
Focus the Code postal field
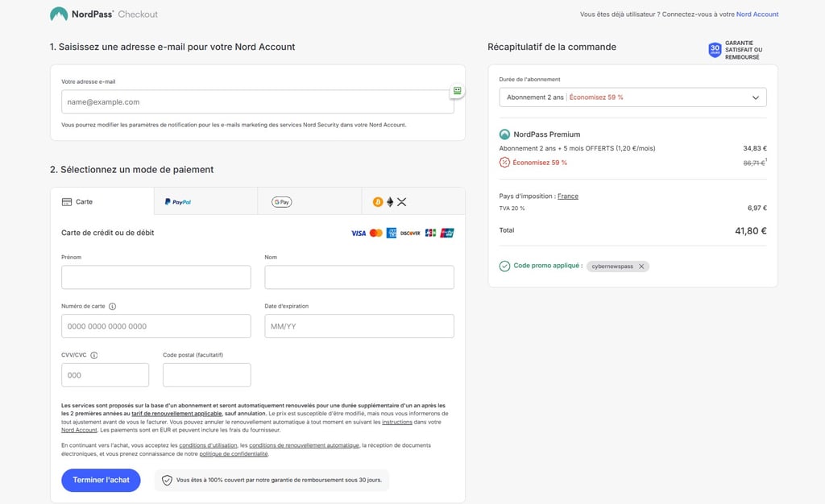click(207, 375)
